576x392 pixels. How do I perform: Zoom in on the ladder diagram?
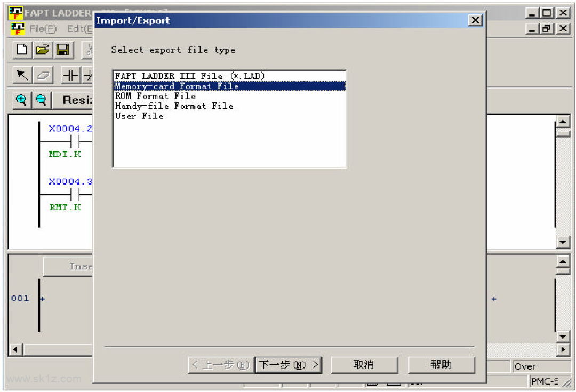tap(22, 100)
